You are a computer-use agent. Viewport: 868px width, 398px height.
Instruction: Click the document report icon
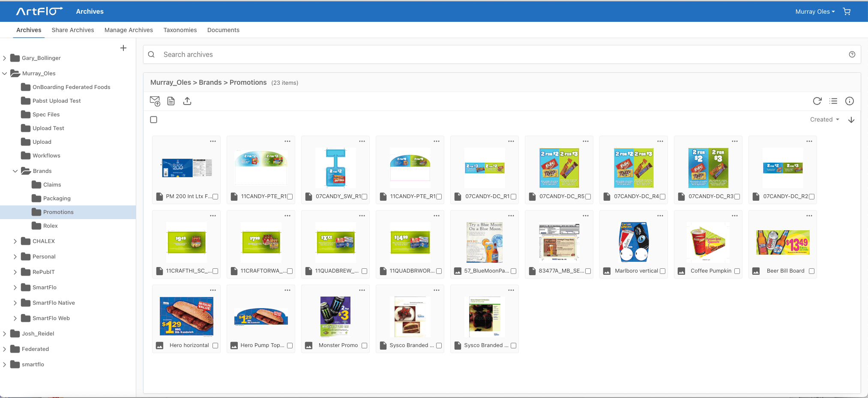pos(171,101)
